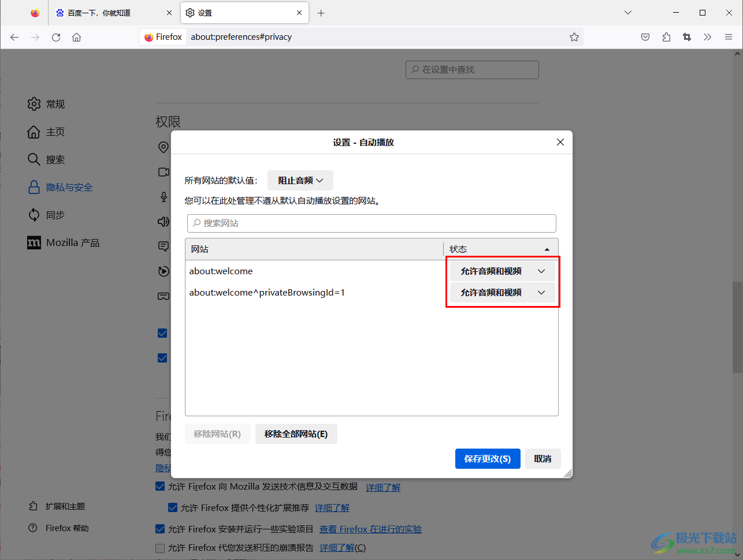
Task: Toggle 允许 Firefox 提供个性化扩展推荐
Action: [173, 507]
